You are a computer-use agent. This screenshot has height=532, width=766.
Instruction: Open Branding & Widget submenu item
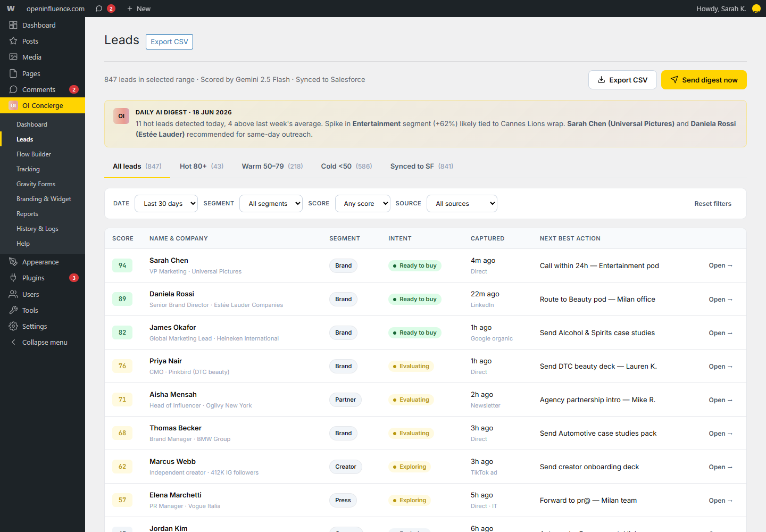[43, 199]
